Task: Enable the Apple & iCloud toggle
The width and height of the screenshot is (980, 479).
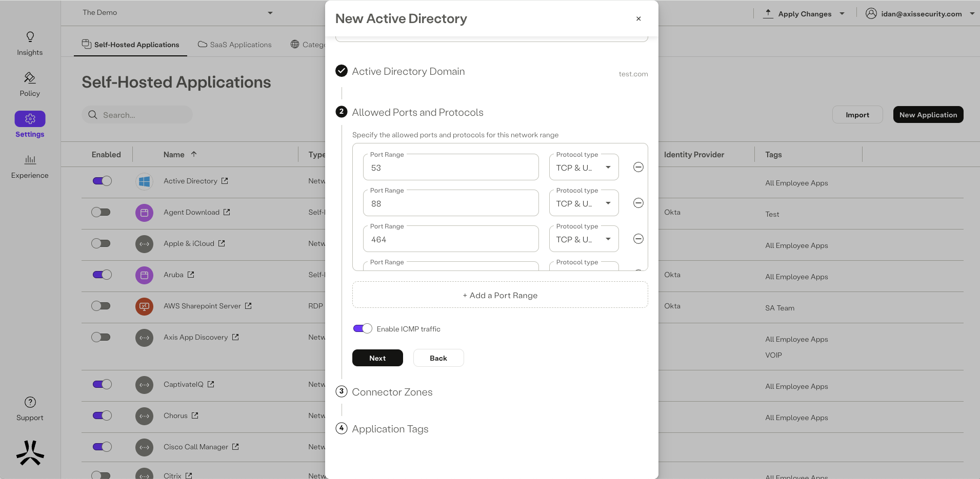Action: pyautogui.click(x=101, y=243)
